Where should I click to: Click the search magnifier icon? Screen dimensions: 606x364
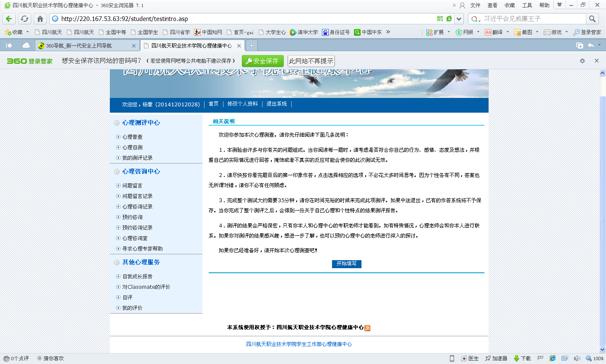[x=592, y=19]
